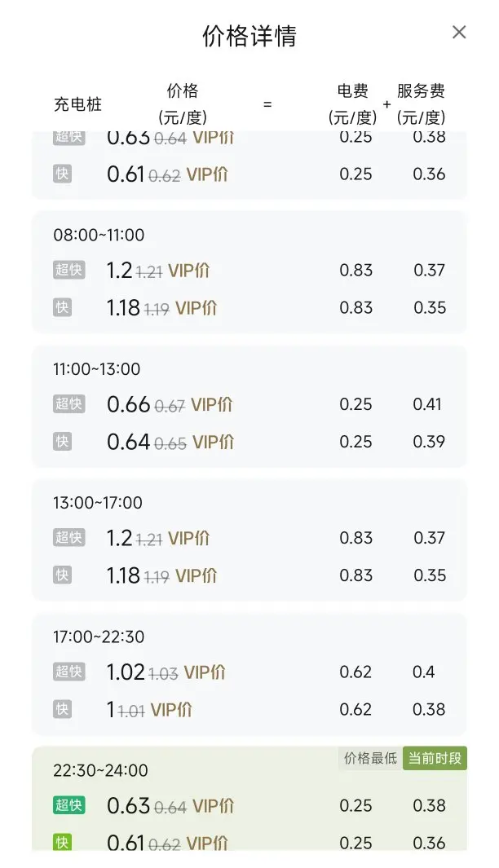Viewport: 499px width, 868px height.
Task: Close the 价格详情 price details panel
Action: (x=459, y=33)
